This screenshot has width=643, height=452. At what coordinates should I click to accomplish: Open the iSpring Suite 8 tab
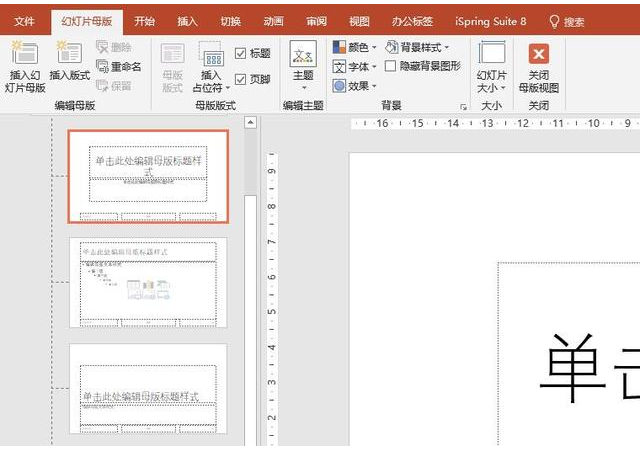click(490, 21)
